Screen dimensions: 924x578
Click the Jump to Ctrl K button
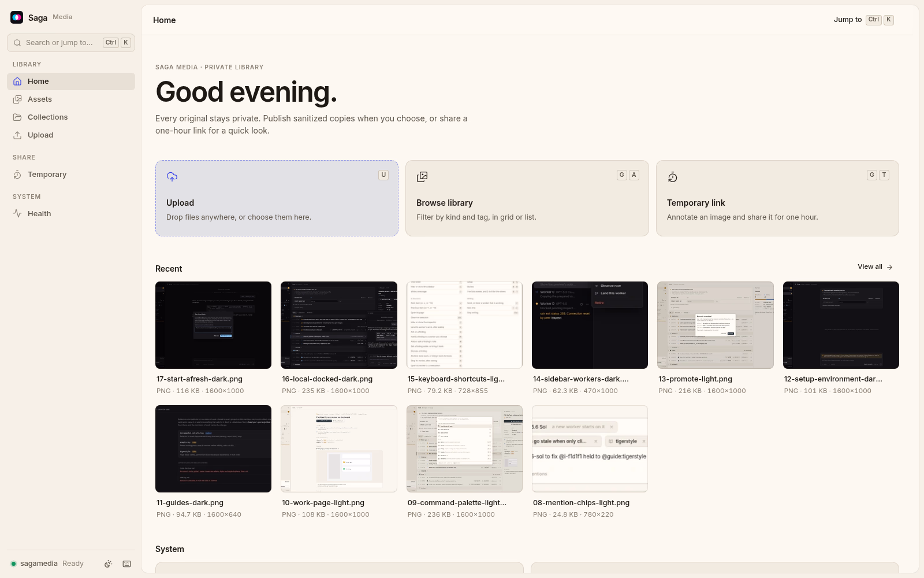(x=863, y=20)
